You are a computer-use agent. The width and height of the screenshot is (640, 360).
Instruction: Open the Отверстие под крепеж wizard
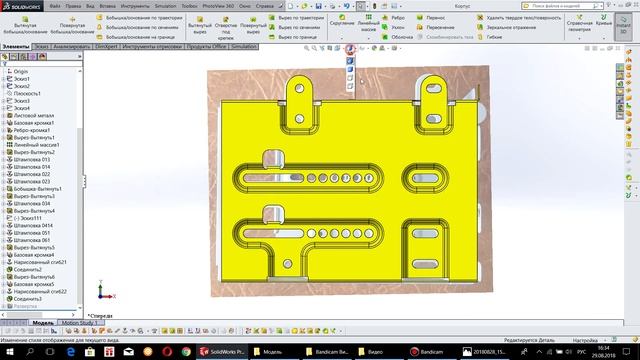coord(226,28)
